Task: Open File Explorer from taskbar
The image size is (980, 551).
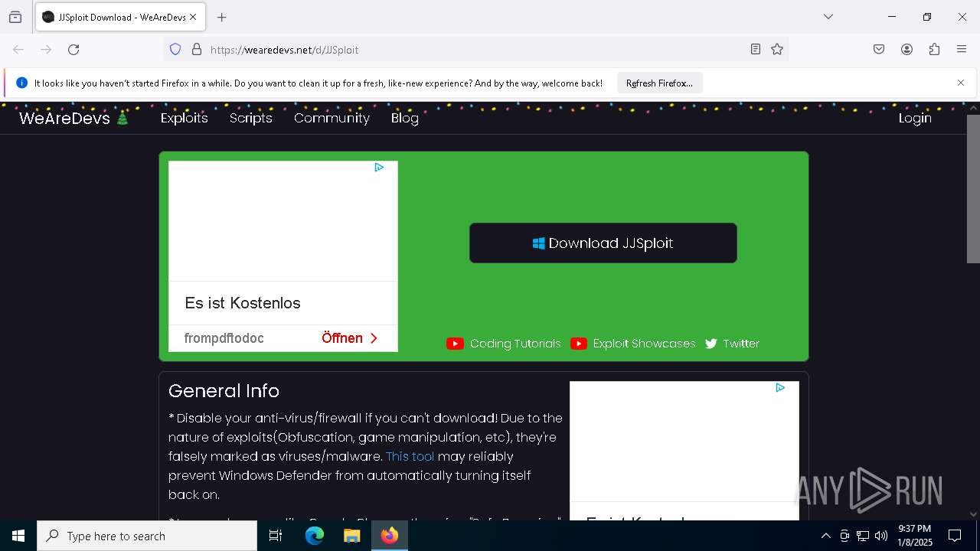Action: click(351, 536)
